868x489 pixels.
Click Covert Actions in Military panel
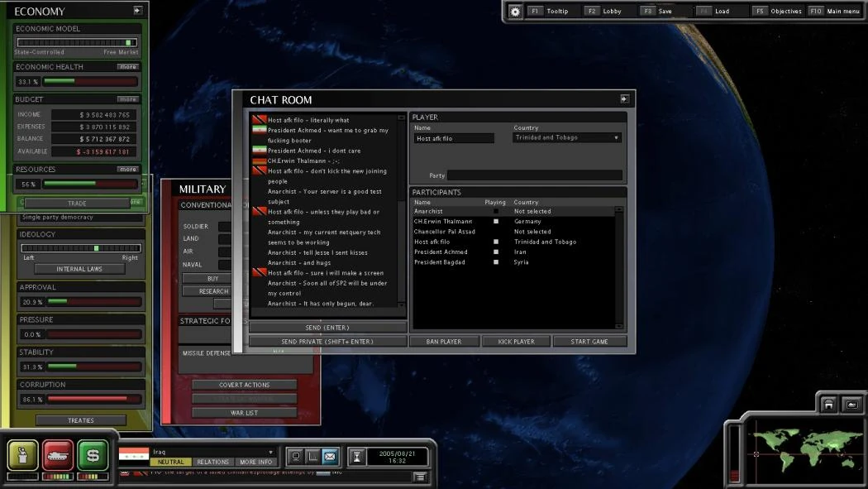[244, 385]
